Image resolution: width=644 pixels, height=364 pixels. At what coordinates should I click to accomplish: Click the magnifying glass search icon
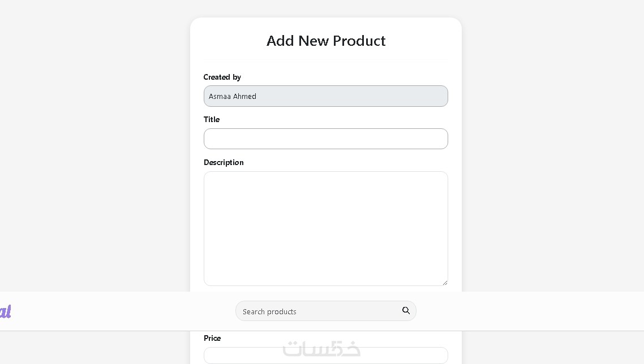tap(406, 310)
